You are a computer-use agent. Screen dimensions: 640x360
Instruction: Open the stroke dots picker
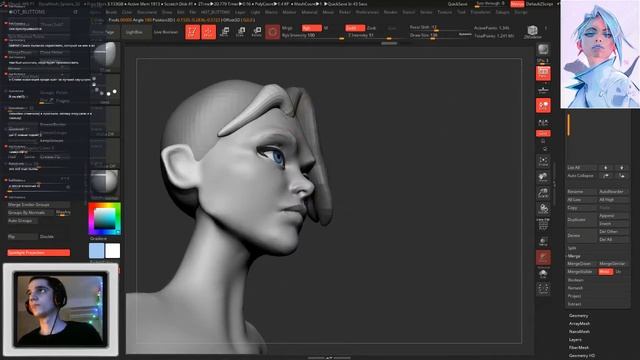coord(105,89)
